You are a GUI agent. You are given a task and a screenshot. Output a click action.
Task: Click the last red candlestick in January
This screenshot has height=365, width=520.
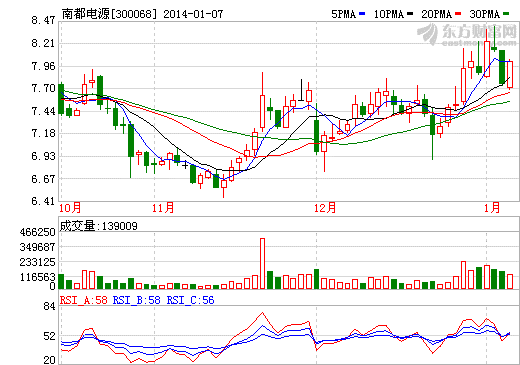(x=510, y=75)
